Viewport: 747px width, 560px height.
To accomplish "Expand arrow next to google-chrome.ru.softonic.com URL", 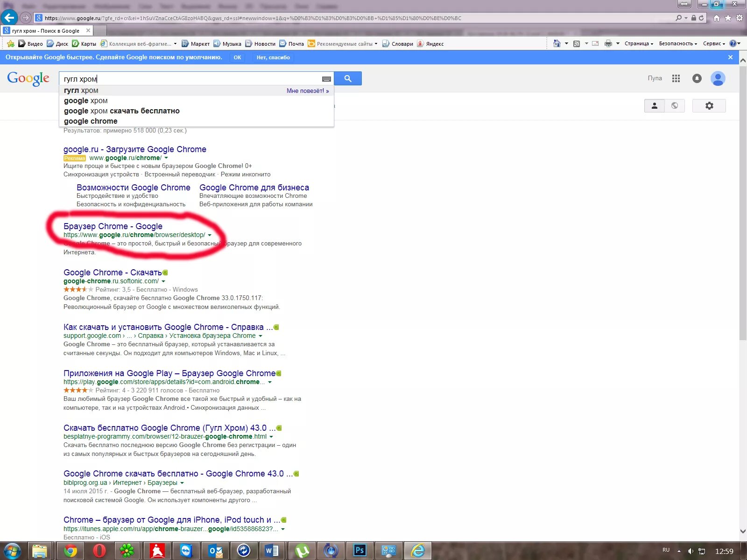I will (163, 281).
